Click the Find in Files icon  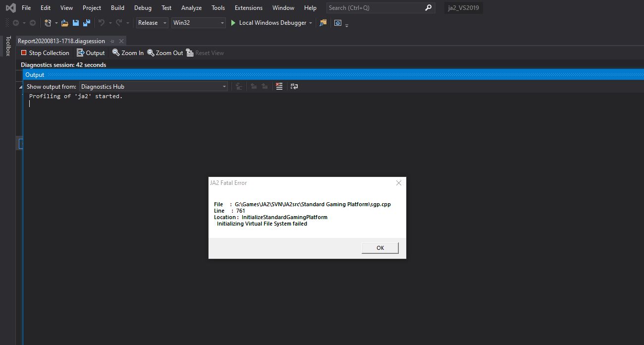tap(323, 23)
